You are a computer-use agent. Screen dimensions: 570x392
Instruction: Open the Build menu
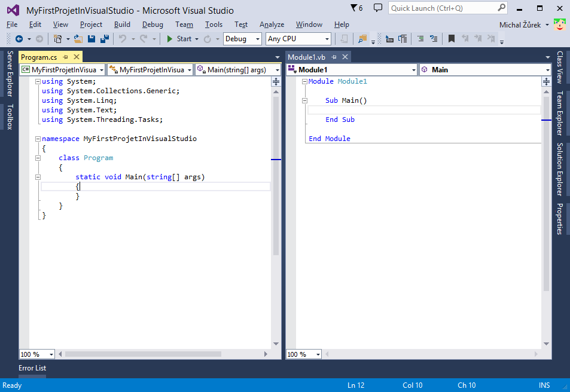coord(122,24)
